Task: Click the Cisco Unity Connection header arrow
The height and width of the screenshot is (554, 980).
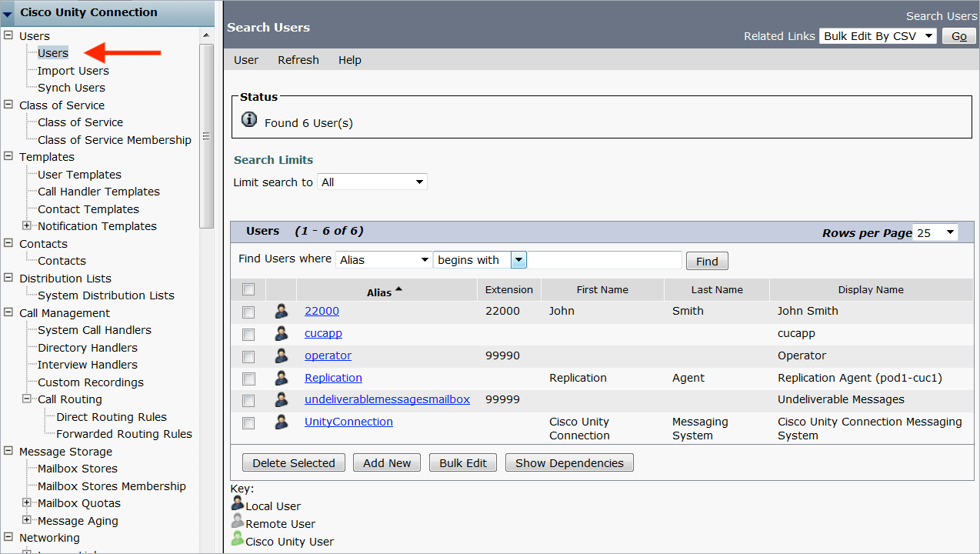Action: coord(8,13)
